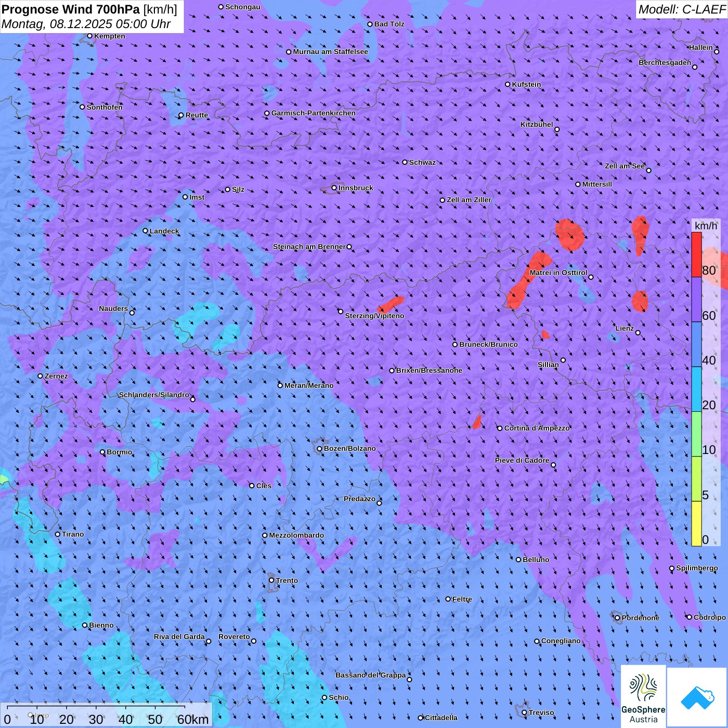Screen dimensions: 728x728
Task: Click the 'Zernez' label
Action: click(x=56, y=376)
